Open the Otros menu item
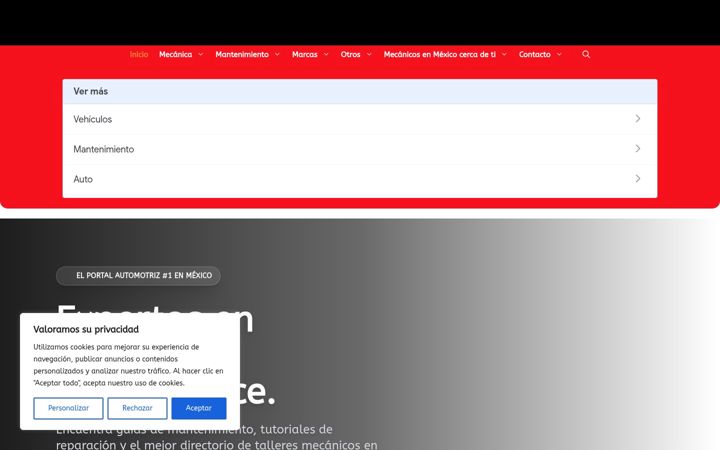 click(x=350, y=54)
